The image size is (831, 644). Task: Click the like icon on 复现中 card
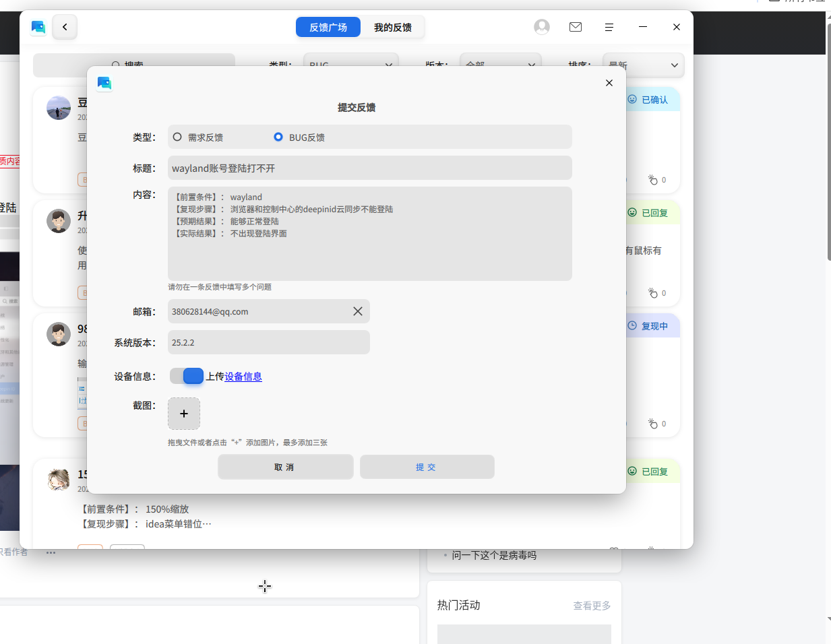[x=652, y=424]
